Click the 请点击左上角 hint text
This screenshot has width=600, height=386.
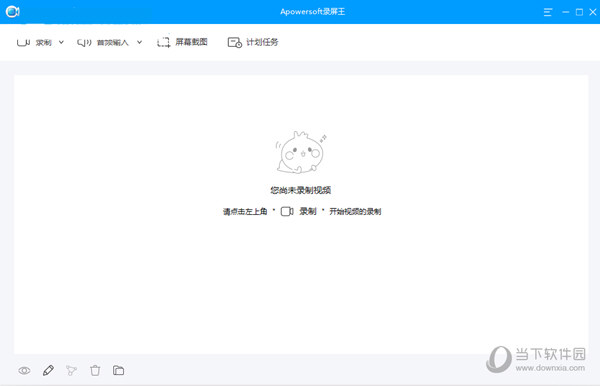[245, 212]
